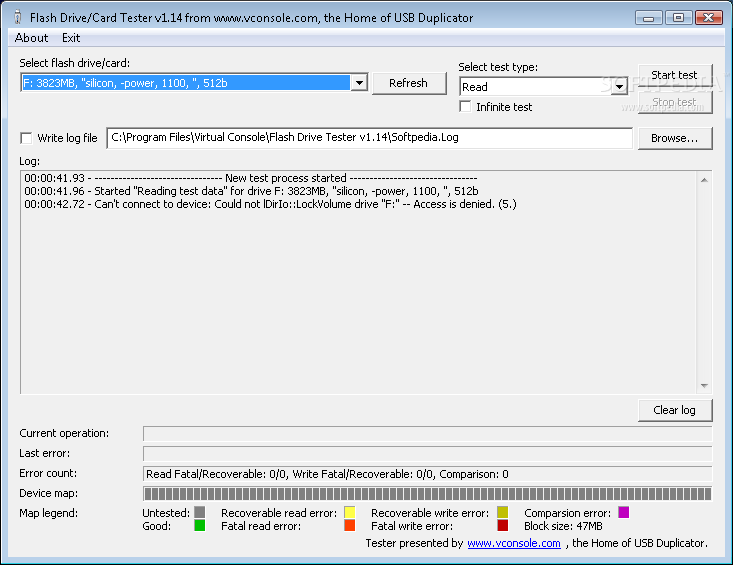This screenshot has width=733, height=565.
Task: Click the Device map block bar
Action: tap(427, 494)
